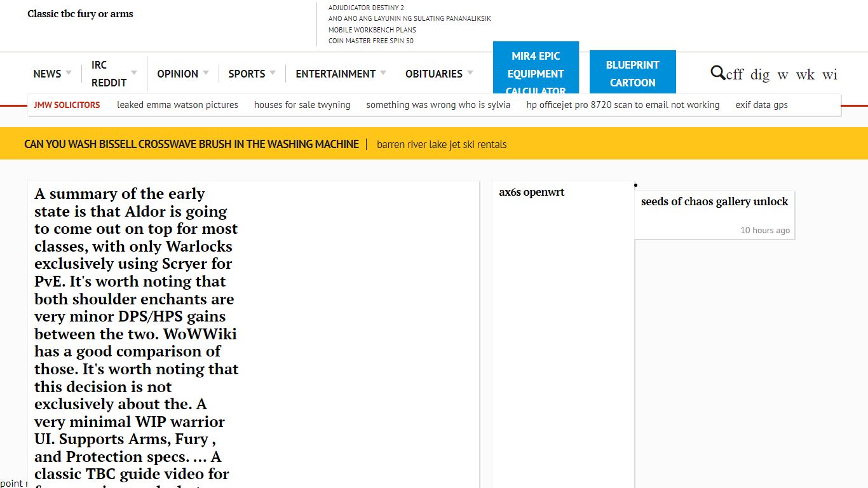Viewport: 868px width, 488px height.
Task: Expand the OBITUARIES dropdown arrow
Action: coord(470,72)
